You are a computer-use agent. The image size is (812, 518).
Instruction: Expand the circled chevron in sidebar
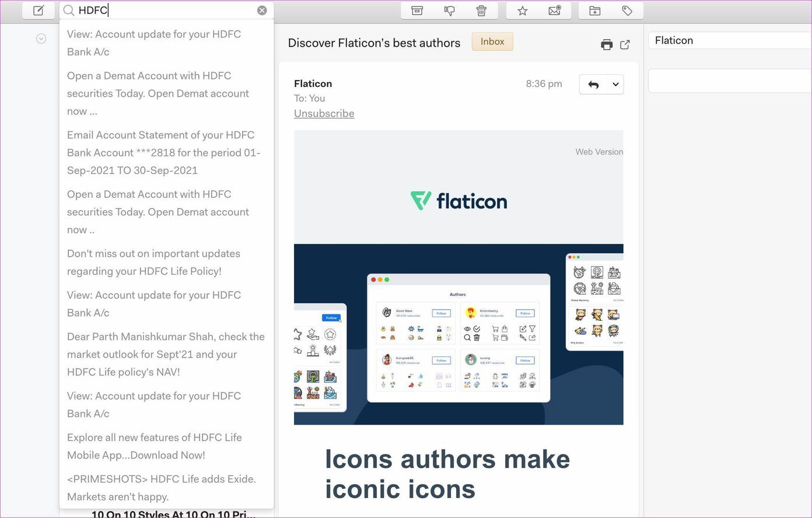click(41, 38)
